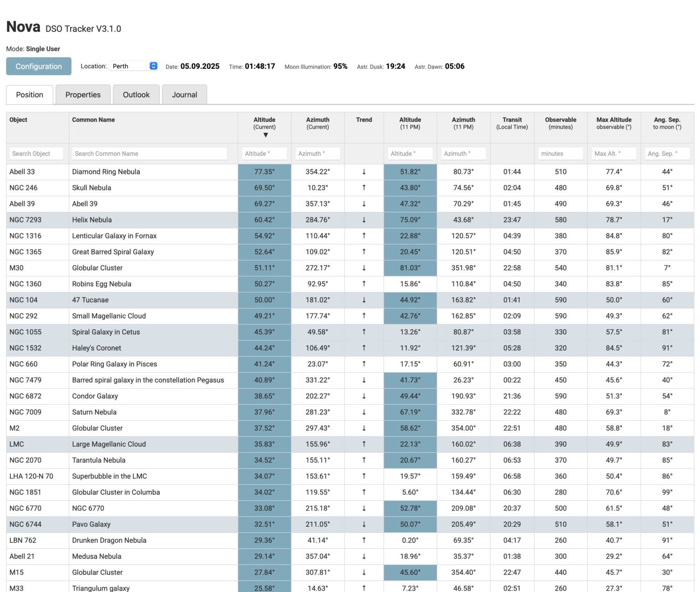Toggle the Altitude (Current) sort arrow
The width and height of the screenshot is (700, 592).
(265, 135)
